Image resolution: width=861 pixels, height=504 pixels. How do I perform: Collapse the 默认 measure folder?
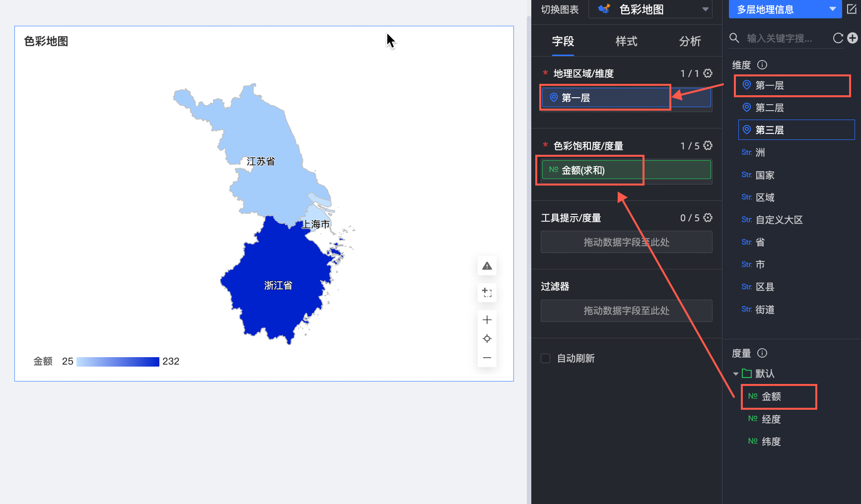coord(735,374)
